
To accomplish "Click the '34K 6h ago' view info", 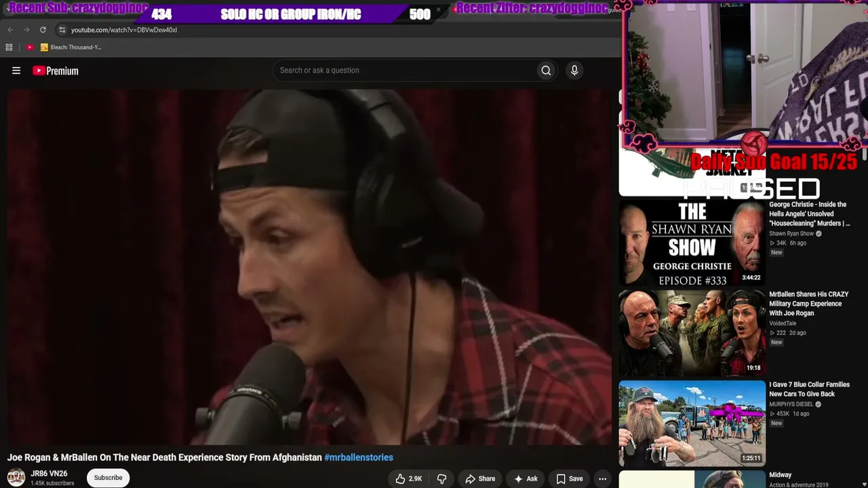I will tap(787, 243).
